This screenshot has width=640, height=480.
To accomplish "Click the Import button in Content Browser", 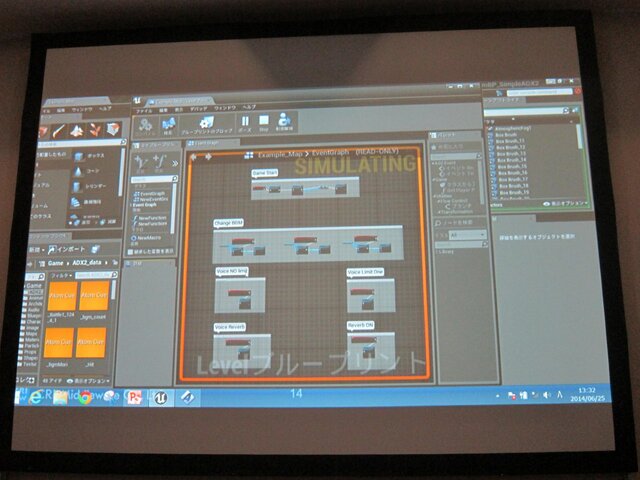I will pos(67,249).
